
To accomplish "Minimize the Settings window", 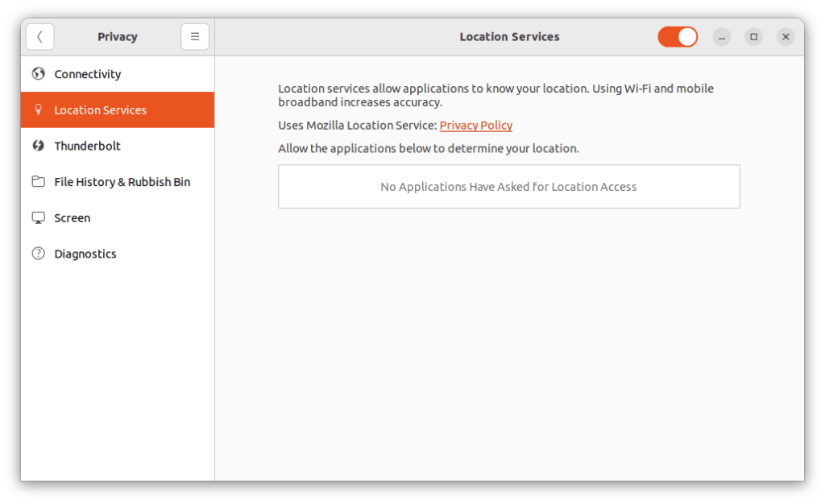I will point(722,37).
